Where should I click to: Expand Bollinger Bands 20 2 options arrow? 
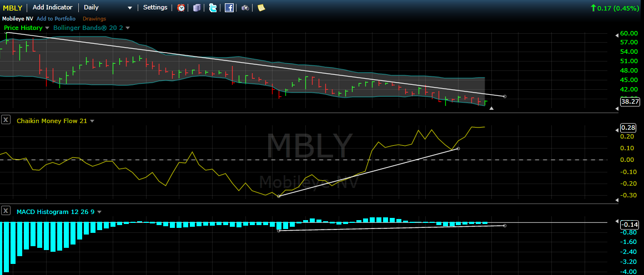coord(128,28)
